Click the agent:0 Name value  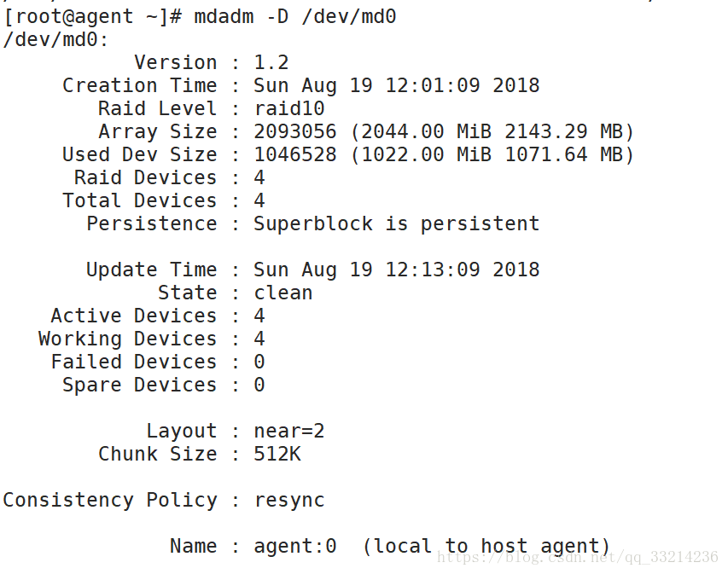click(294, 546)
